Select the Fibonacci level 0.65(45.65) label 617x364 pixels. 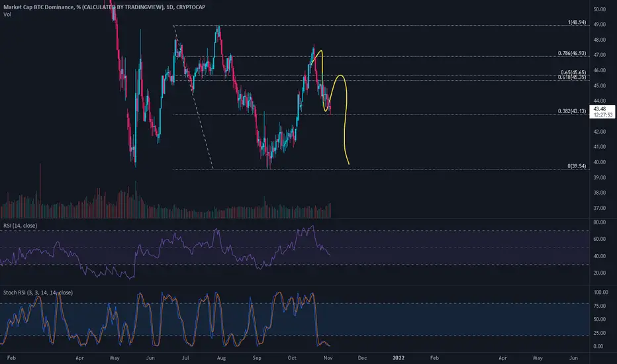[x=573, y=72]
